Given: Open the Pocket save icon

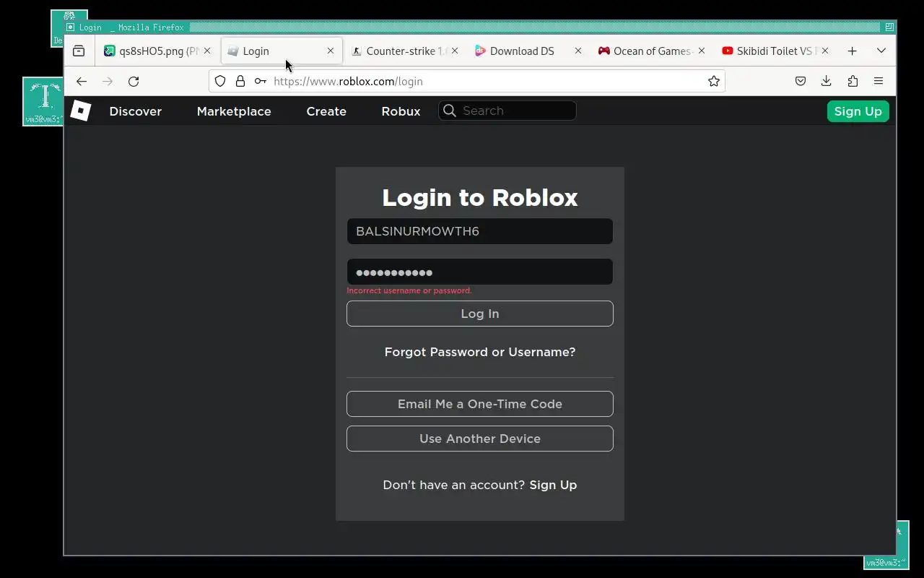Looking at the screenshot, I should point(801,81).
